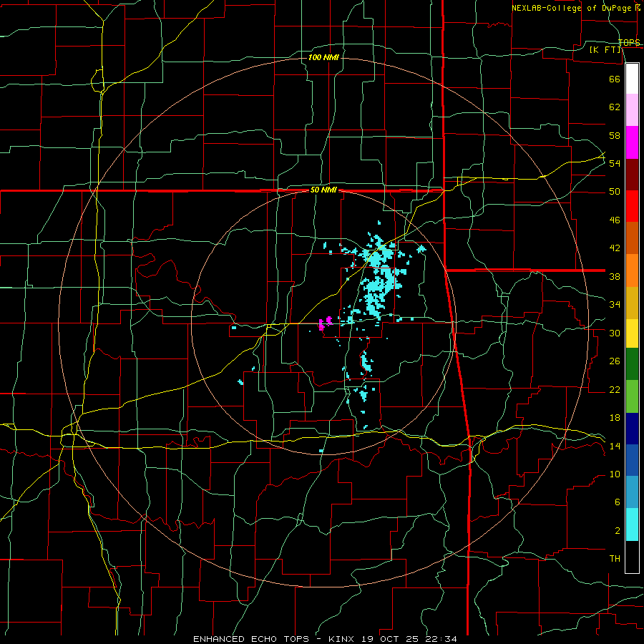644x644 pixels.
Task: Click the sky blue legend swatch
Action: pos(632,492)
